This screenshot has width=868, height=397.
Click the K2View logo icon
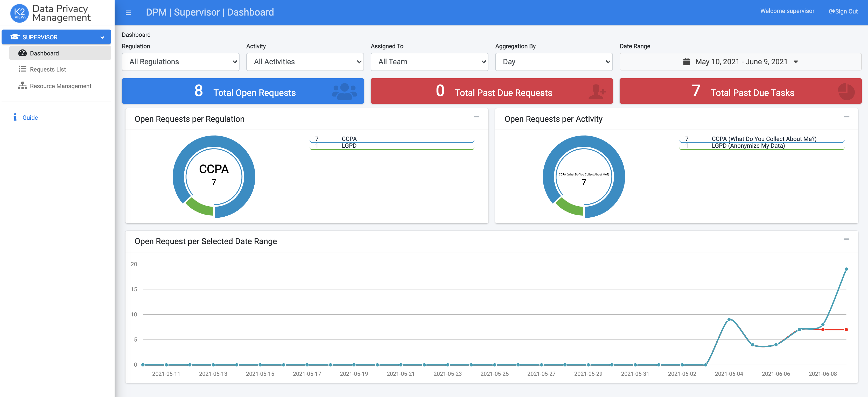point(19,13)
